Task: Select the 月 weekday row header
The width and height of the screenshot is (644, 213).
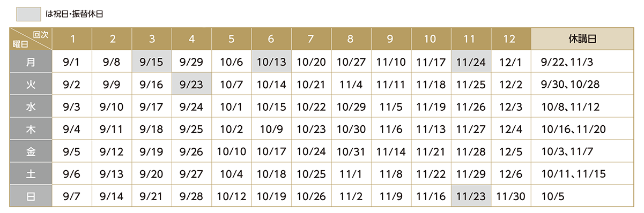Action: click(x=31, y=62)
